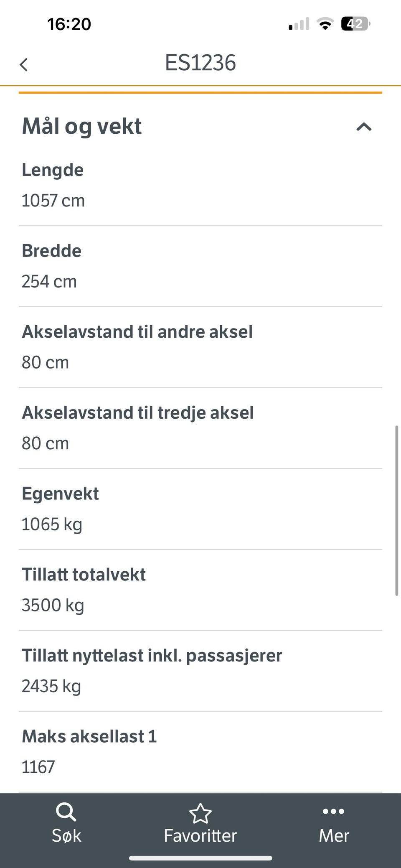Tap the Favoritter star icon
Viewport: 401px width, 868px height.
200,813
